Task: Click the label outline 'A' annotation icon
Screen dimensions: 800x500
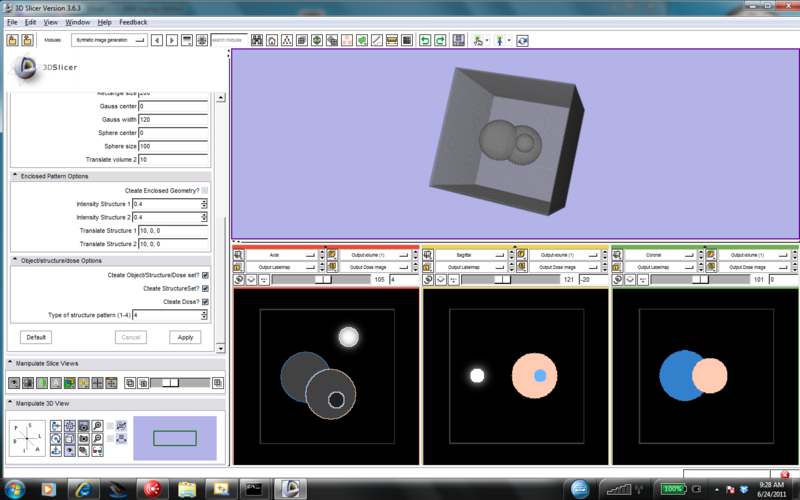Action: [56, 383]
